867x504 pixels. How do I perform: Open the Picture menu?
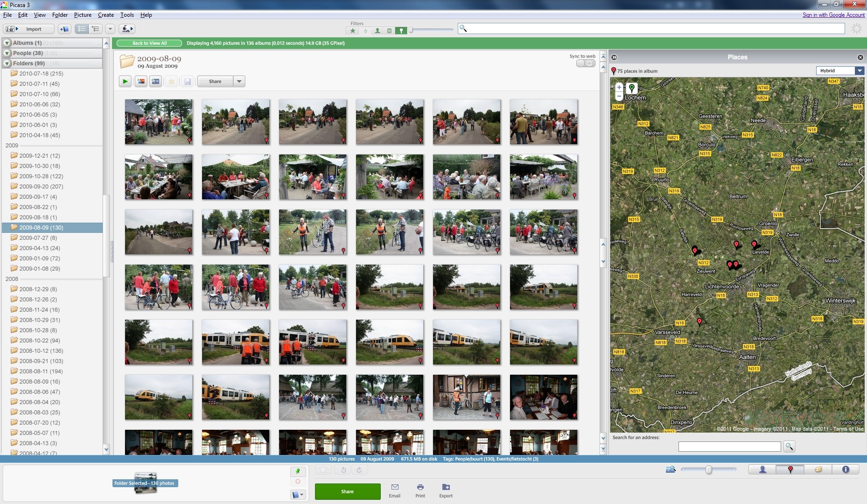point(83,15)
